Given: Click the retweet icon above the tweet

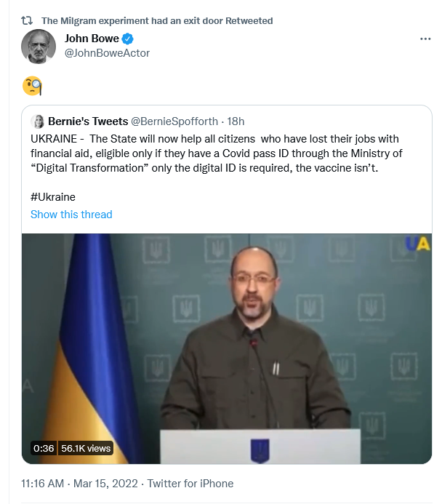Looking at the screenshot, I should [x=27, y=21].
